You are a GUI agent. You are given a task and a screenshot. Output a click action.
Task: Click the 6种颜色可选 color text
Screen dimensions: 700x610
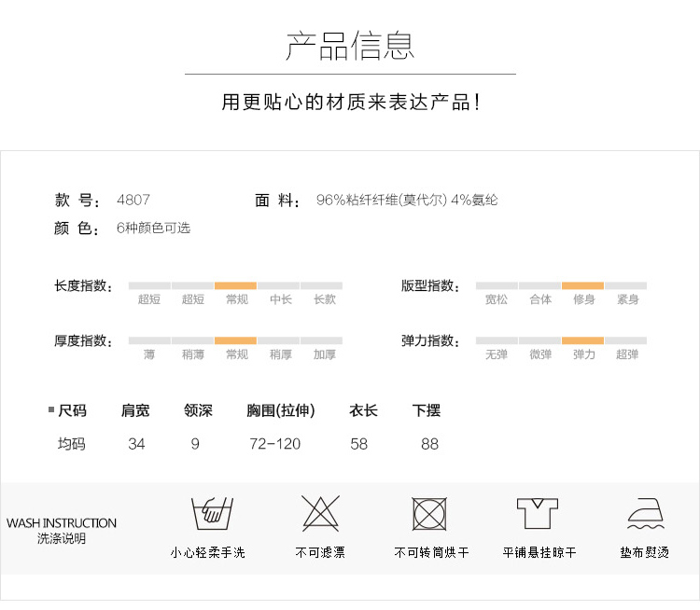(153, 228)
